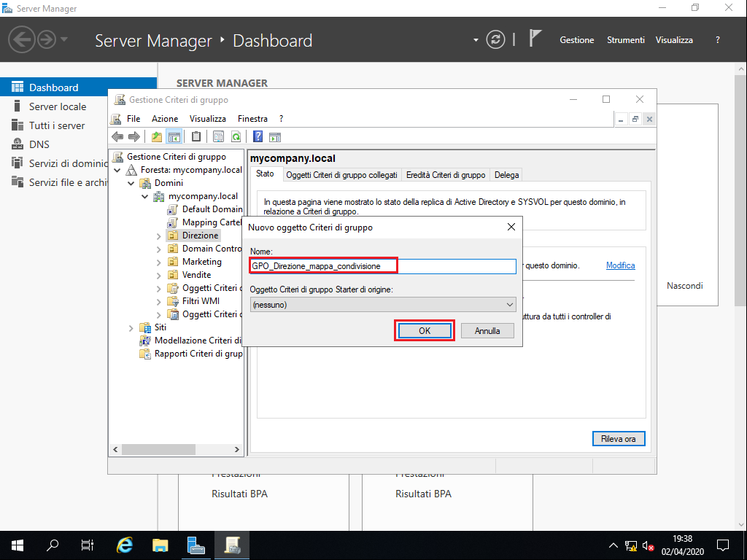Click the Forward arrow in Gestione Criteri toolbar
The height and width of the screenshot is (560, 747).
[x=134, y=137]
